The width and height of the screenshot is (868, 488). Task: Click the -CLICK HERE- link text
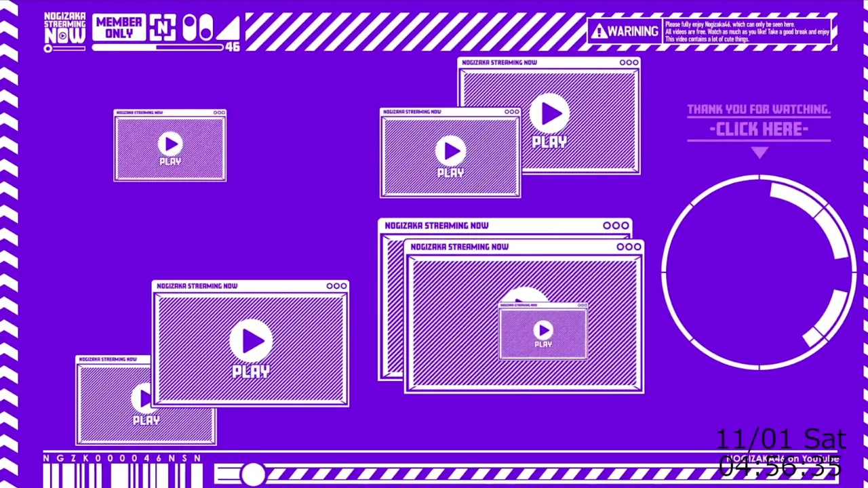coord(759,129)
